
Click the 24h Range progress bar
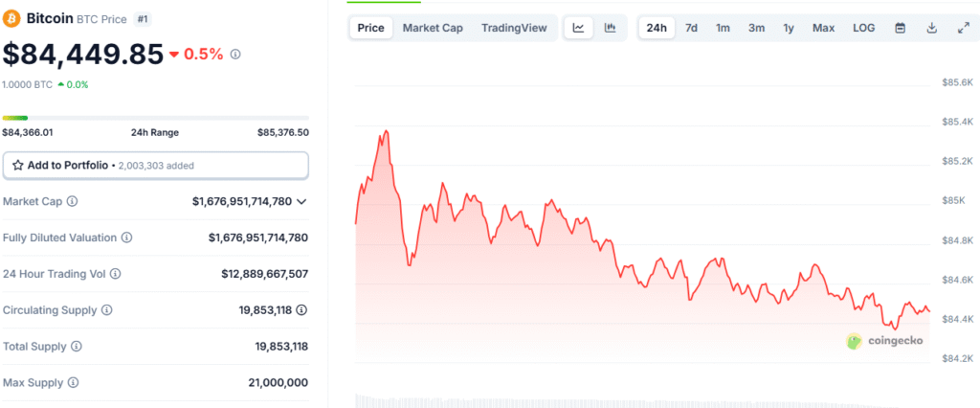[x=156, y=118]
